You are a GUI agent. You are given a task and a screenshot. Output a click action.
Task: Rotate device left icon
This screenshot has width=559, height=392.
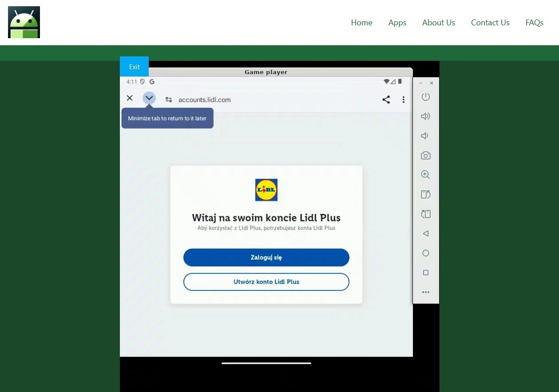[425, 194]
